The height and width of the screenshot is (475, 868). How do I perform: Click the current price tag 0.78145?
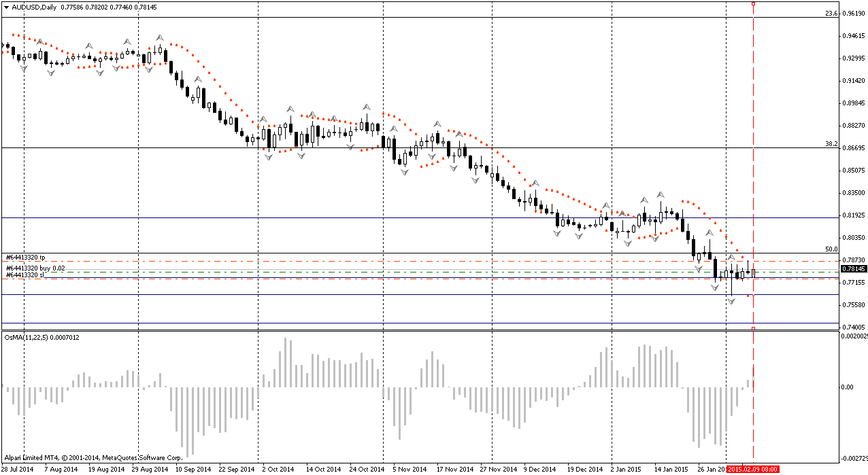[853, 268]
